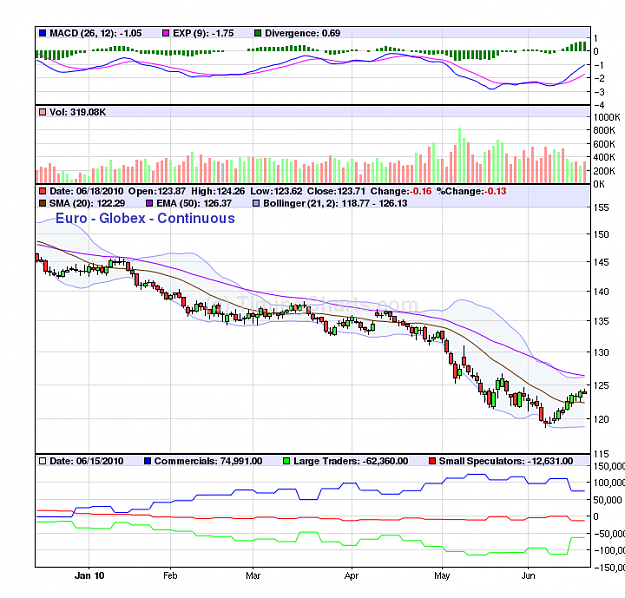Viewport: 625px width, 598px height.
Task: Click the 200K volume axis label
Action: 604,171
